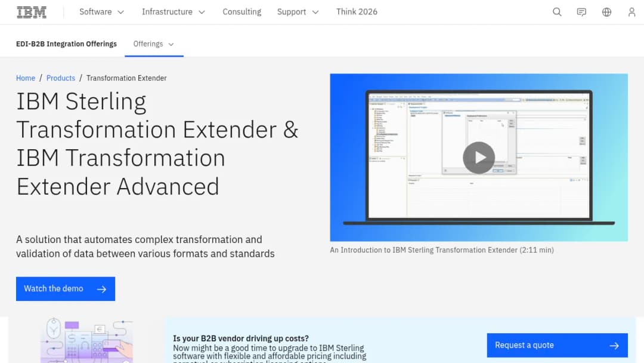644x363 pixels.
Task: Click the Watch the demo button
Action: coord(66,288)
